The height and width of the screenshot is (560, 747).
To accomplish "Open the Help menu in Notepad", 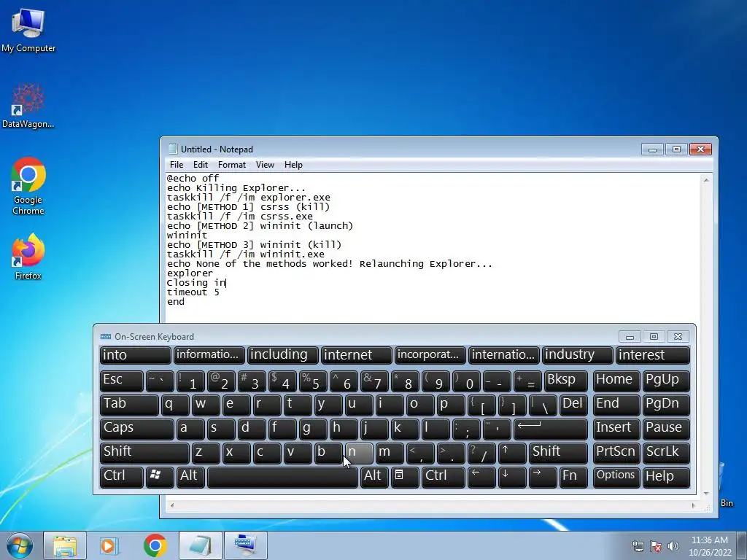I will click(293, 165).
